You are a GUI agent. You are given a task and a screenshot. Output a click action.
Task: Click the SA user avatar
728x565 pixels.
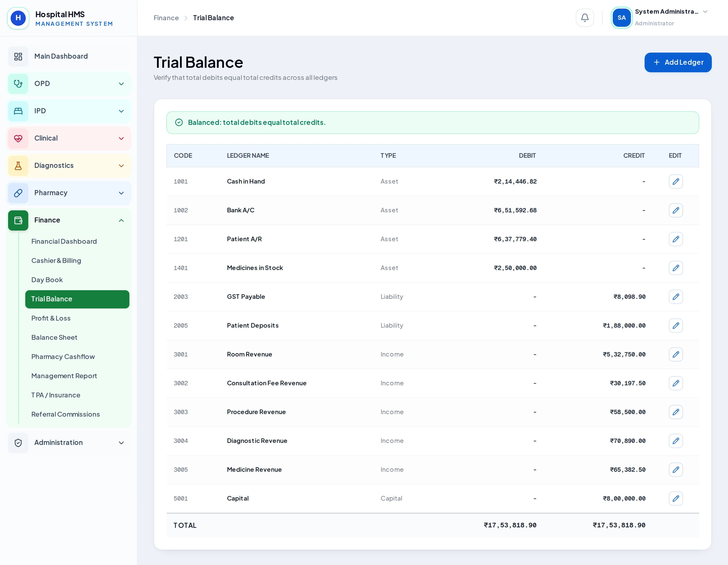(621, 18)
